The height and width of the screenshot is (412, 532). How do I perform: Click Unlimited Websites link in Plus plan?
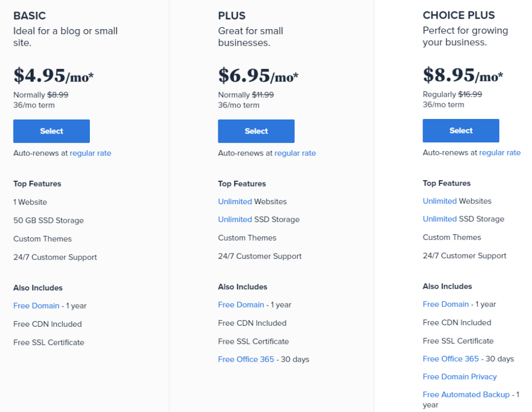point(235,202)
